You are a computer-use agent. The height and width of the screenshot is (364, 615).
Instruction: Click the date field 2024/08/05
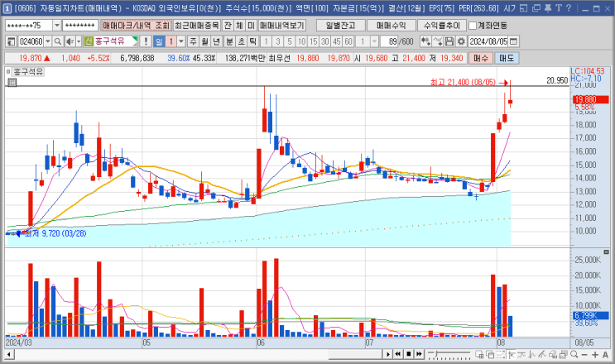point(488,41)
